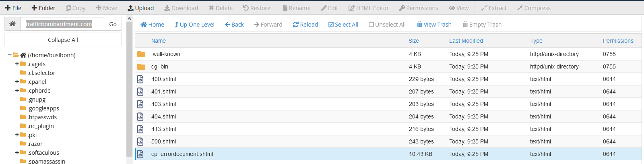Image resolution: width=644 pixels, height=164 pixels.
Task: Click the 404.shtml file icon
Action: point(140,116)
